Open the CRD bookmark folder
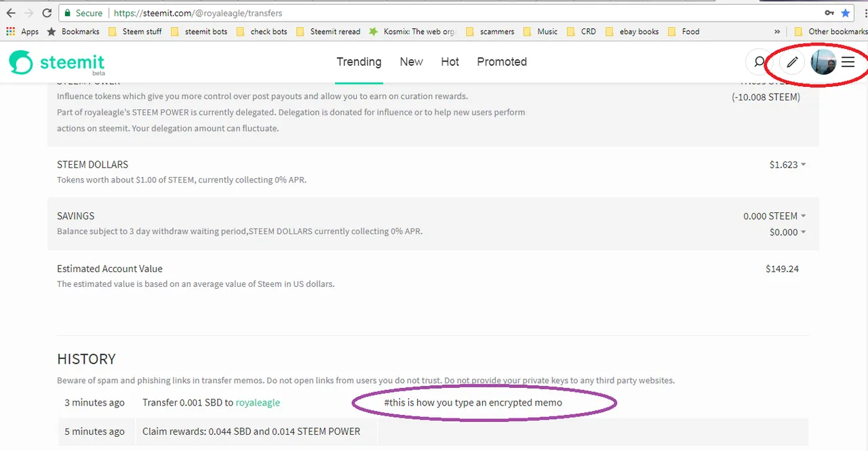 [x=581, y=31]
